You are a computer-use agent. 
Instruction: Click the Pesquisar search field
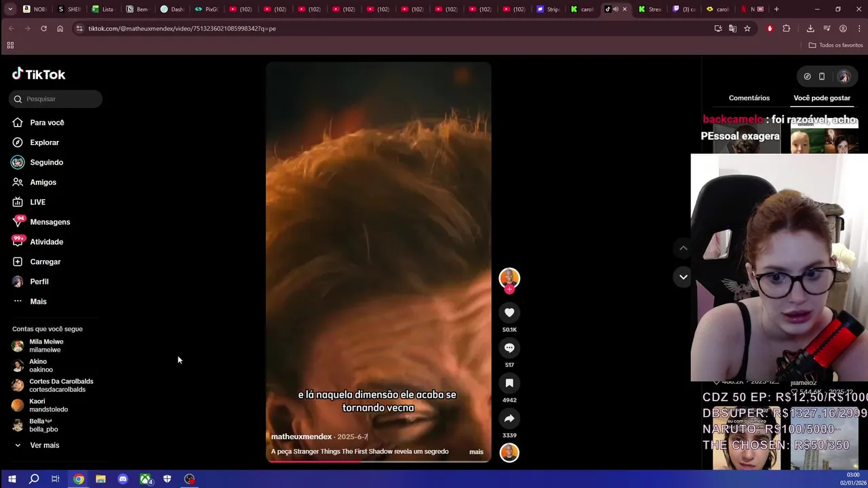tap(56, 99)
